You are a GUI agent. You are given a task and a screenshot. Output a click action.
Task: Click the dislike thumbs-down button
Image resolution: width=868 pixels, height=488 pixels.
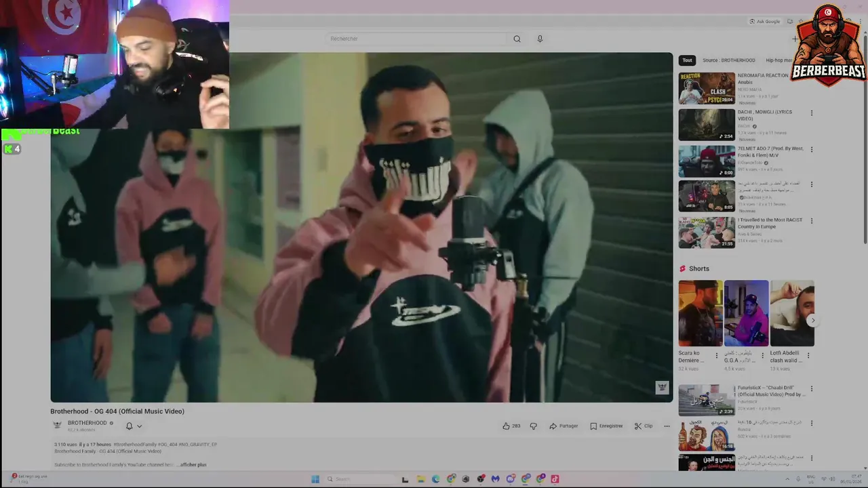pos(533,426)
